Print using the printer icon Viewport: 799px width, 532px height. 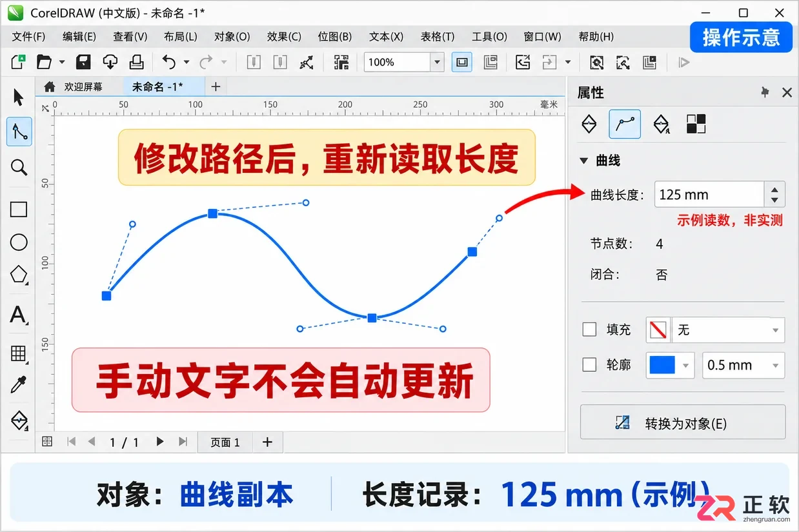136,62
